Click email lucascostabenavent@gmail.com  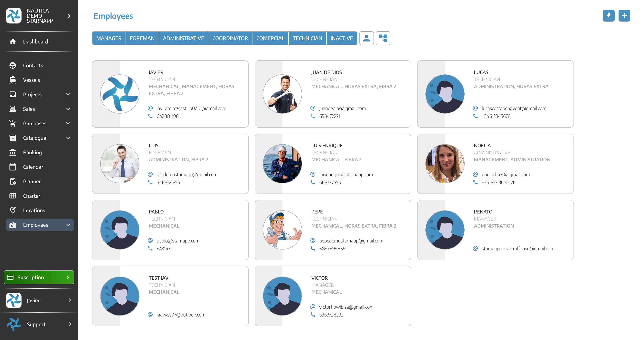(514, 108)
